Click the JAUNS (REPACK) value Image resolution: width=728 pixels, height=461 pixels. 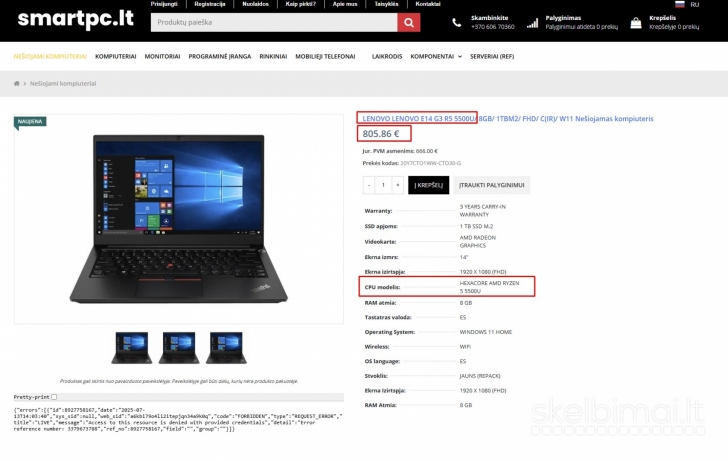480,376
